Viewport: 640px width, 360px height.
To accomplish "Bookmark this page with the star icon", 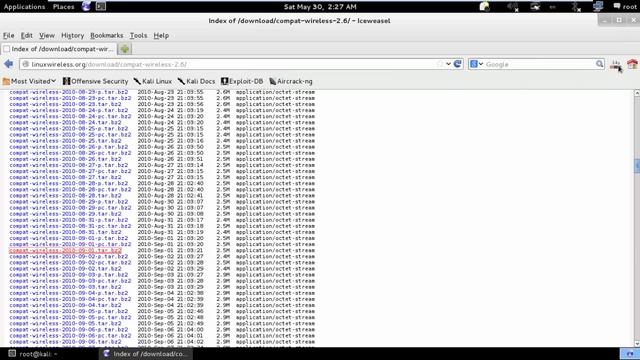I will coord(440,64).
